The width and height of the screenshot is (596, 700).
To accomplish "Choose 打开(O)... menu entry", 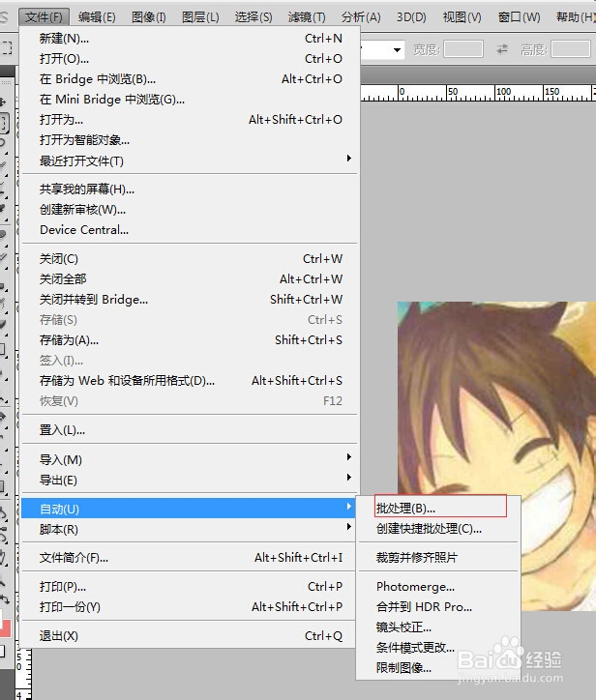I will (x=190, y=58).
